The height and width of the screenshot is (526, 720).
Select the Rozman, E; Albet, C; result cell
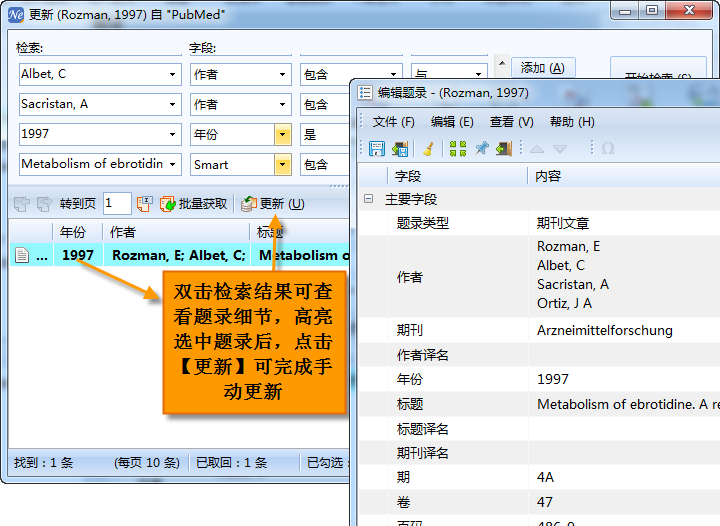coord(178,255)
